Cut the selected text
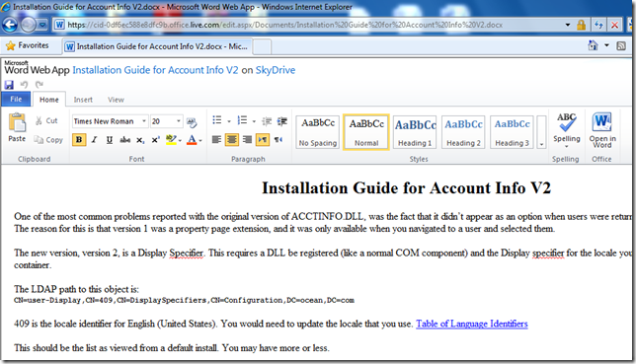This screenshot has height=364, width=636. point(46,120)
